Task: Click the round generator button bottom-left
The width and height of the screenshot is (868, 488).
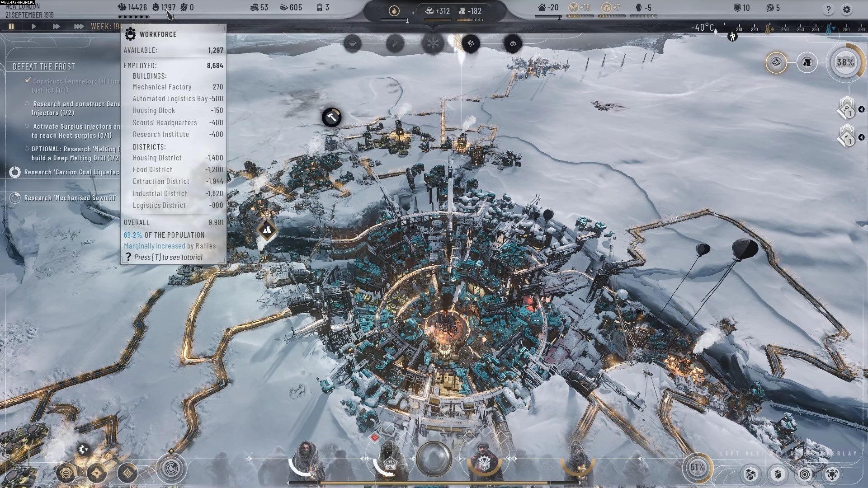Action: pyautogui.click(x=172, y=468)
